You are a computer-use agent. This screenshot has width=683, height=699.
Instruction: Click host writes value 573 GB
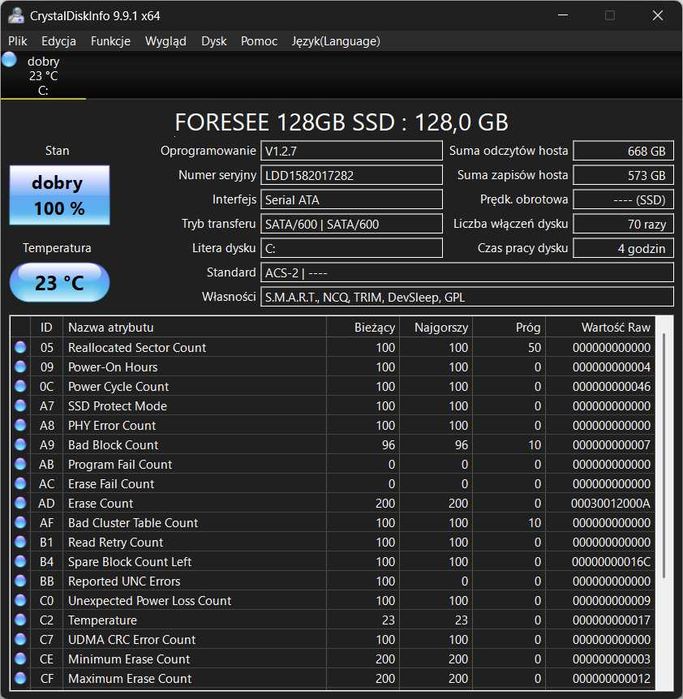tap(623, 175)
